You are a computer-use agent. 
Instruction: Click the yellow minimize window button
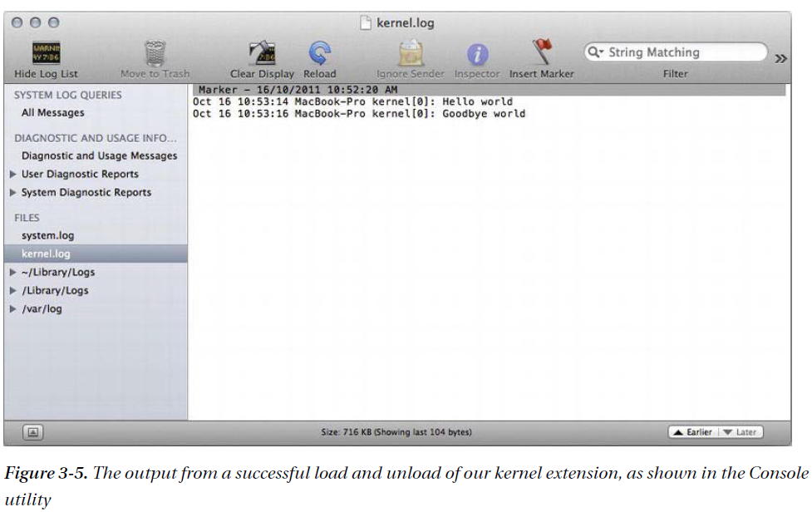click(x=35, y=22)
